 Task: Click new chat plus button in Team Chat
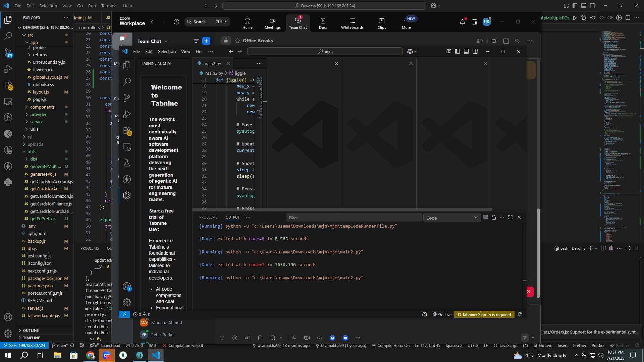(206, 41)
